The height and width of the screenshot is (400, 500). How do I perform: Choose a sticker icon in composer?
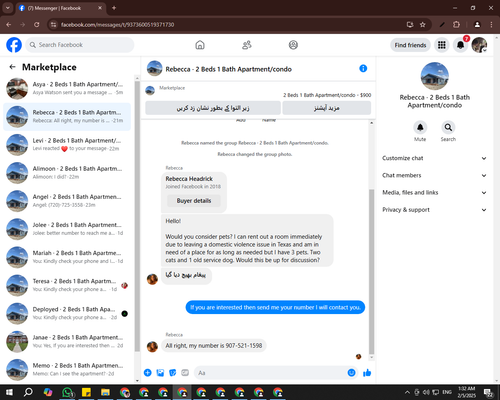coord(173,373)
